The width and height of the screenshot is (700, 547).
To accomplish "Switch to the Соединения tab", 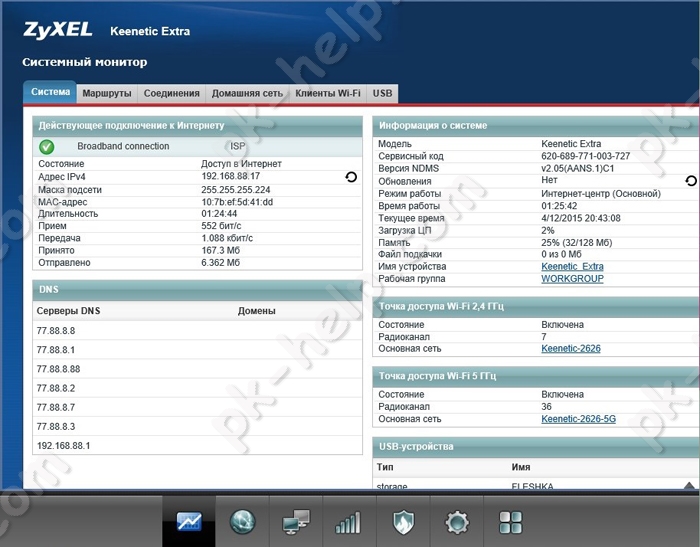I will click(x=171, y=93).
